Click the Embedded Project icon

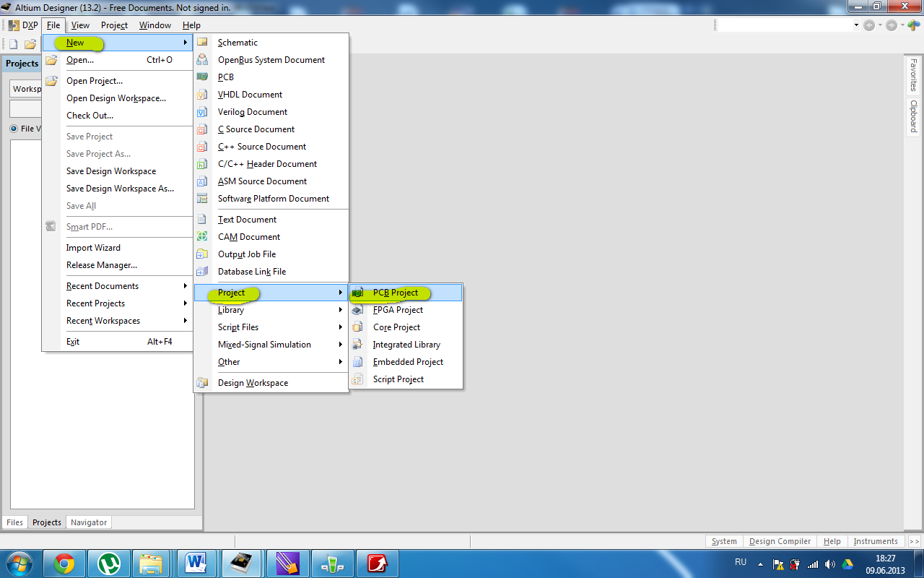(x=357, y=362)
